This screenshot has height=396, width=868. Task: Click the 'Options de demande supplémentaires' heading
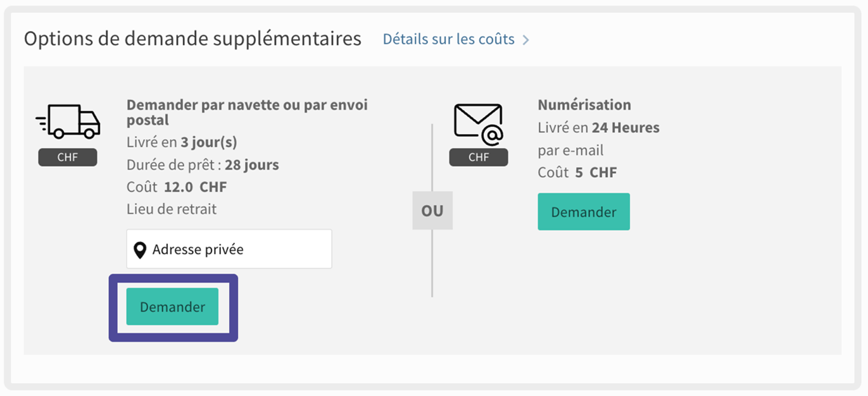(192, 39)
